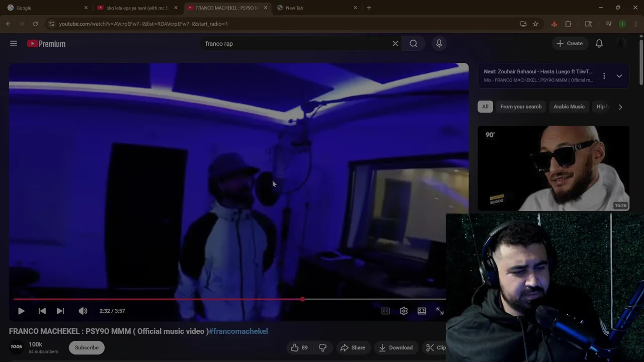
Task: Clear the 'franco rap' search text
Action: tap(395, 44)
